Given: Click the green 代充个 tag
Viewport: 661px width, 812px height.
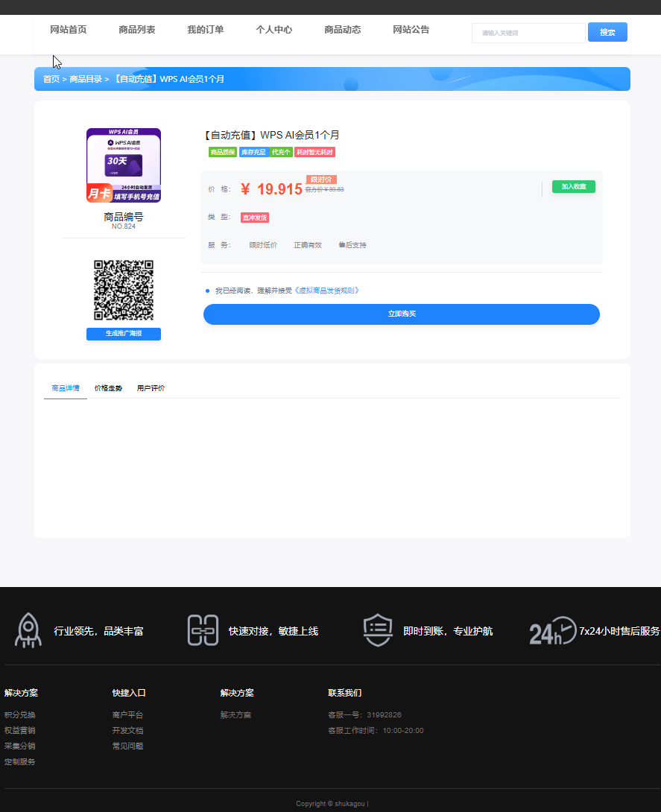Looking at the screenshot, I should point(281,152).
